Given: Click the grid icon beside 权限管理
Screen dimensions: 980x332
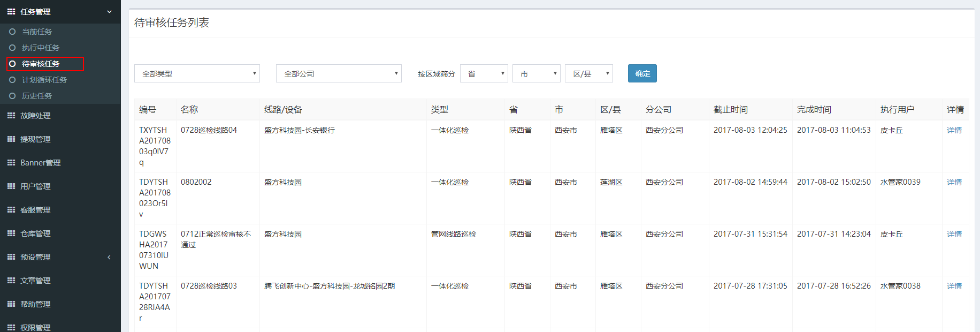Looking at the screenshot, I should (11, 327).
